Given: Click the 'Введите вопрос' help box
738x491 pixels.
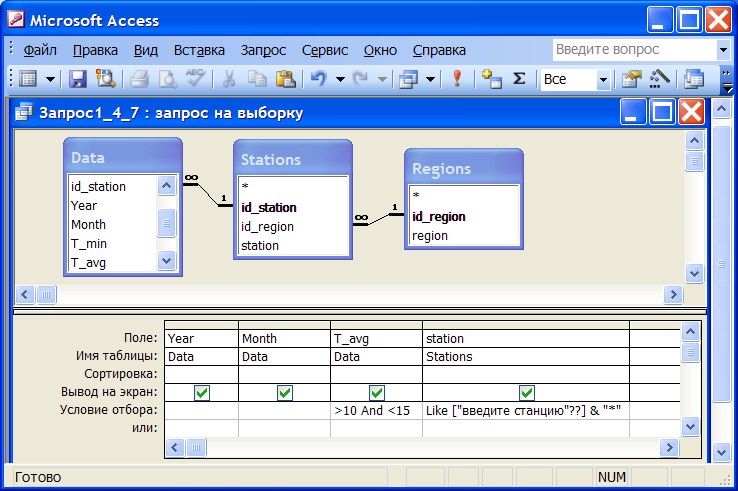Looking at the screenshot, I should click(634, 49).
